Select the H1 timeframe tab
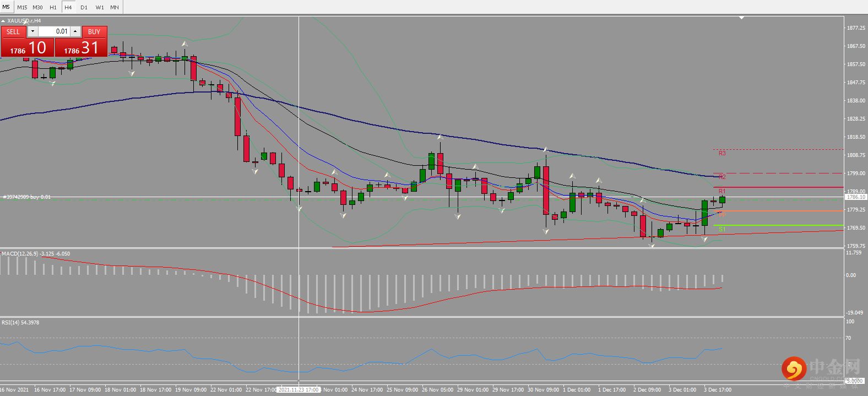 coord(53,7)
